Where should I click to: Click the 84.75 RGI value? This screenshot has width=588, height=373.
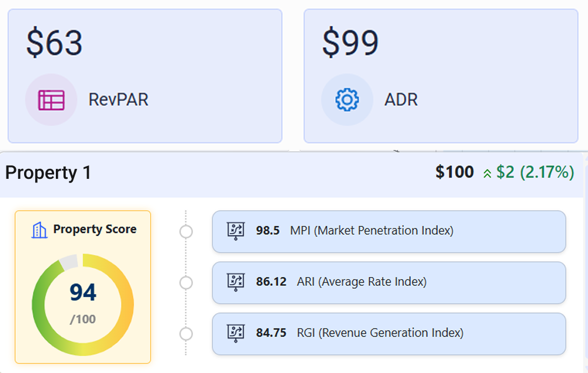click(x=271, y=333)
